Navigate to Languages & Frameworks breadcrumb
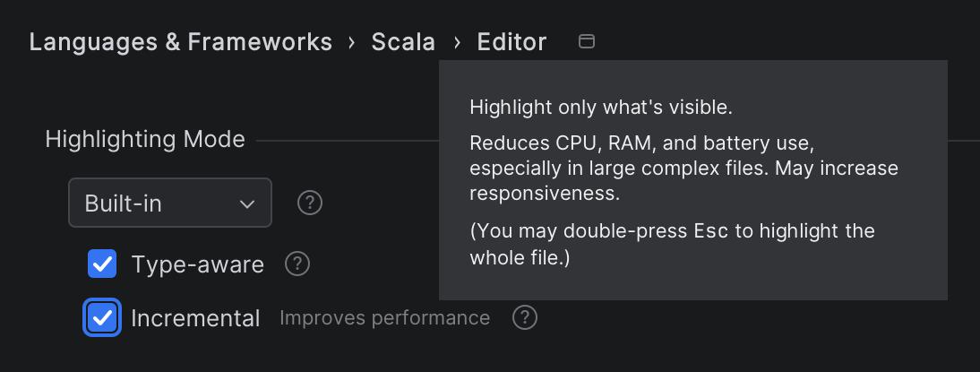This screenshot has width=980, height=372. [180, 42]
